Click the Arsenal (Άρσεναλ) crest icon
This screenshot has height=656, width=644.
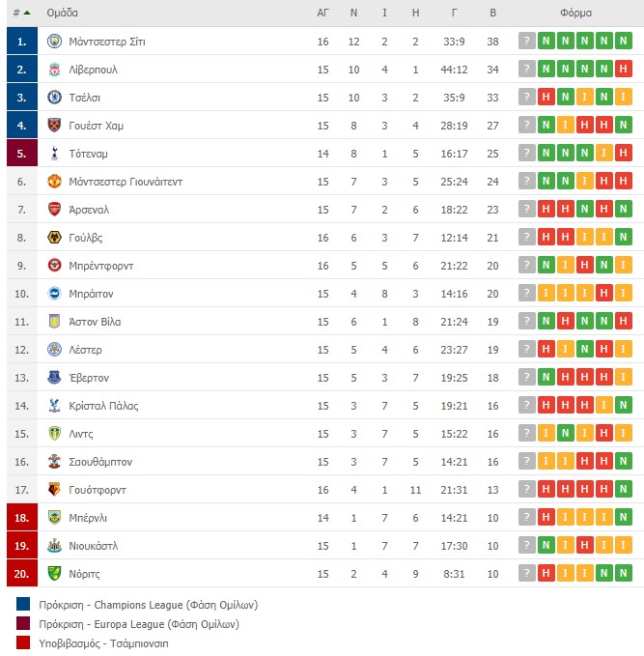[54, 210]
